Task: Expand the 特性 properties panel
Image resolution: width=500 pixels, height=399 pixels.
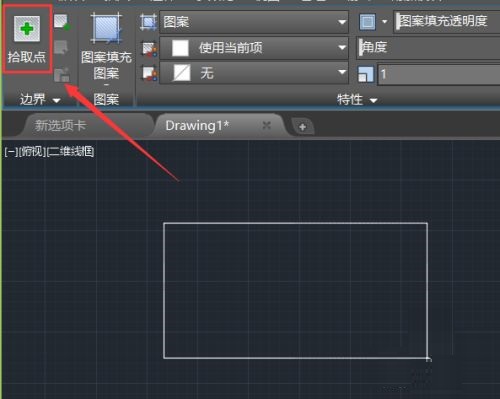Action: [357, 100]
